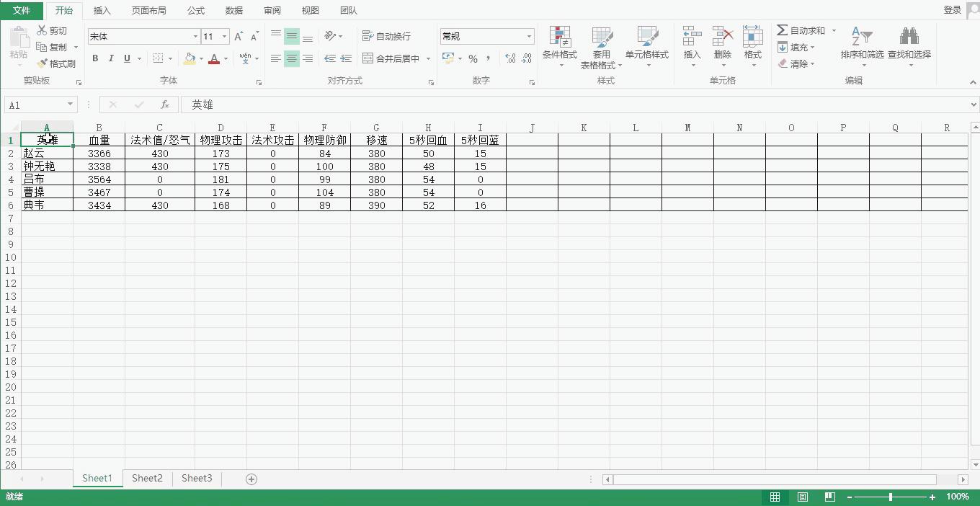980x506 pixels.
Task: Open number format dropdown 常规
Action: pos(529,36)
